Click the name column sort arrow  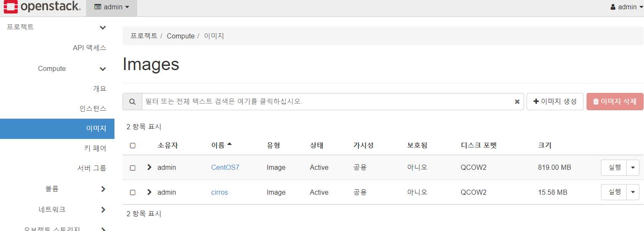(229, 144)
